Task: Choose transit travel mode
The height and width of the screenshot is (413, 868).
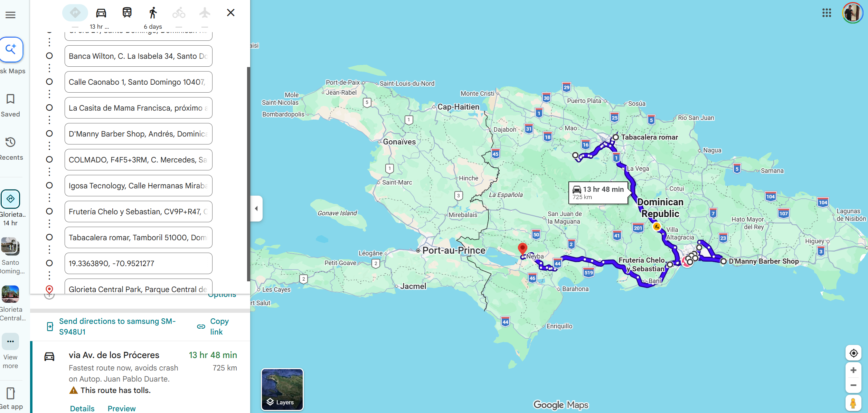Action: (127, 13)
